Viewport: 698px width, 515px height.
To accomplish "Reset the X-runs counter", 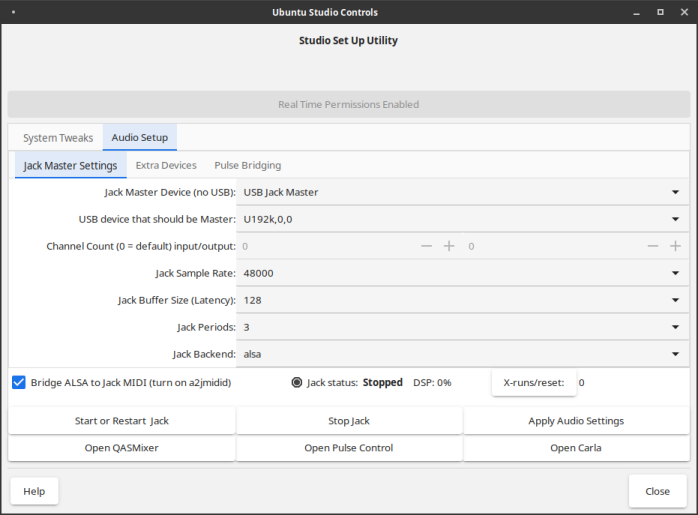I will [x=534, y=383].
